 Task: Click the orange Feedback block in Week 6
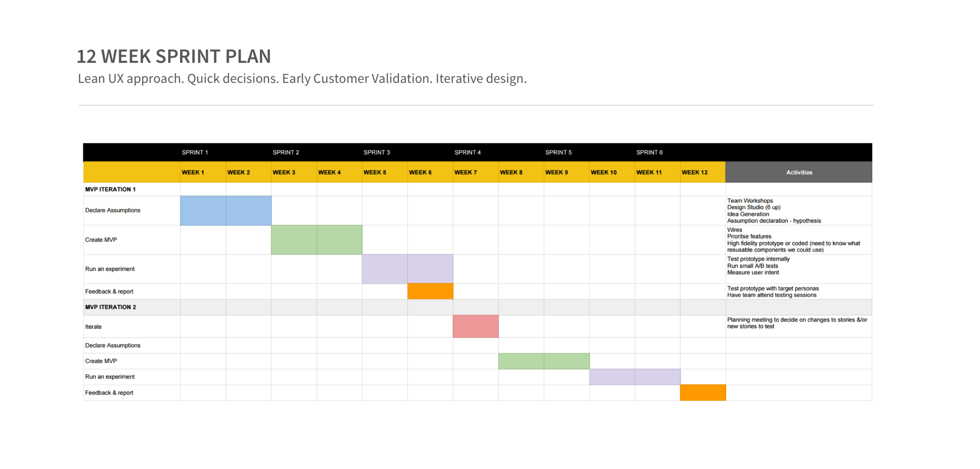[x=430, y=292]
